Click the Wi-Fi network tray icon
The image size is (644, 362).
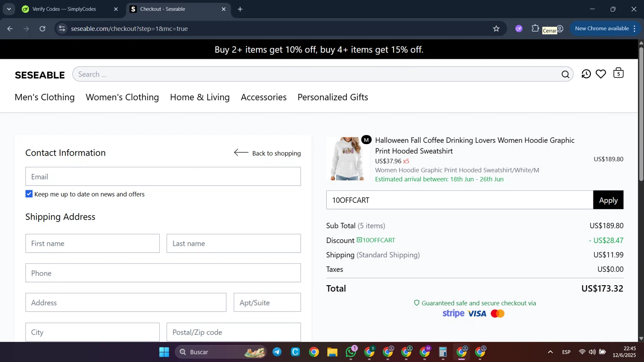tap(582, 352)
